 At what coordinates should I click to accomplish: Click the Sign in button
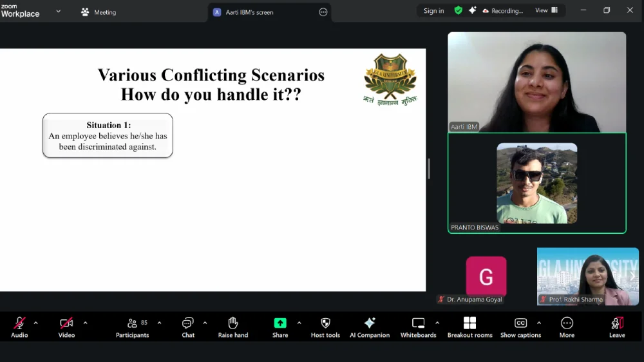pos(433,11)
